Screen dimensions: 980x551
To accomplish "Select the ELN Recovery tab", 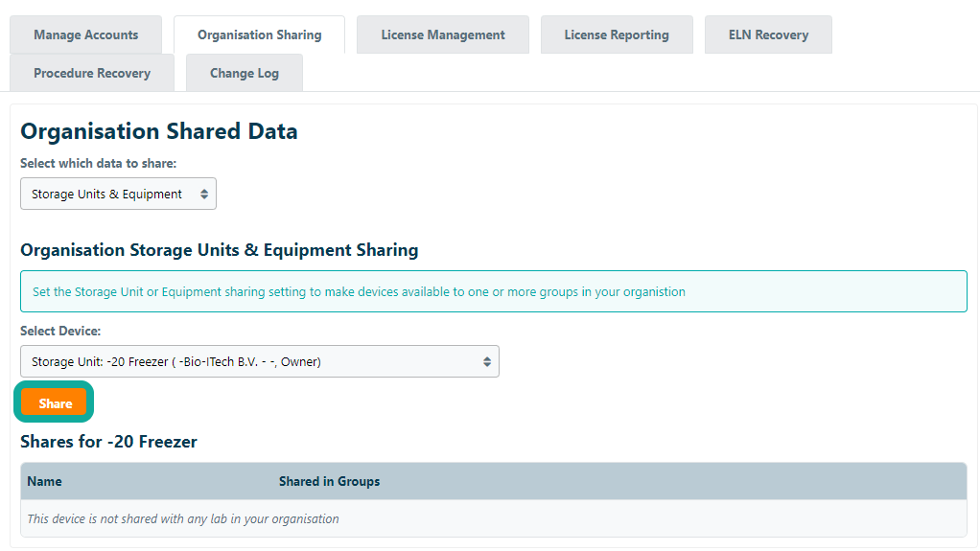I will [768, 34].
